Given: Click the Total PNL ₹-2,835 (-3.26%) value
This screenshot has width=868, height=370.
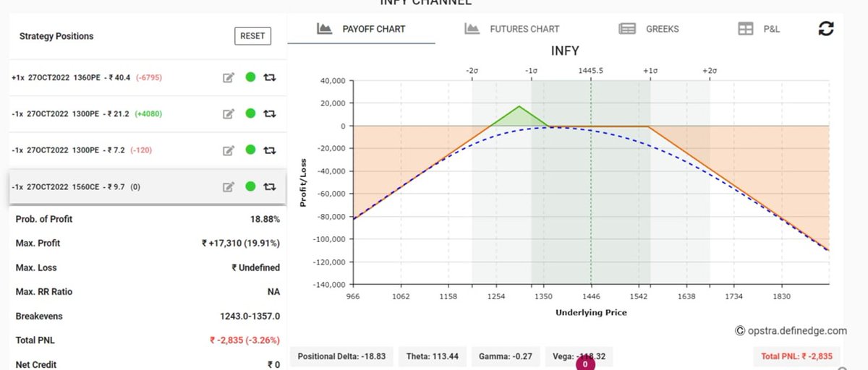Looking at the screenshot, I should pos(244,340).
